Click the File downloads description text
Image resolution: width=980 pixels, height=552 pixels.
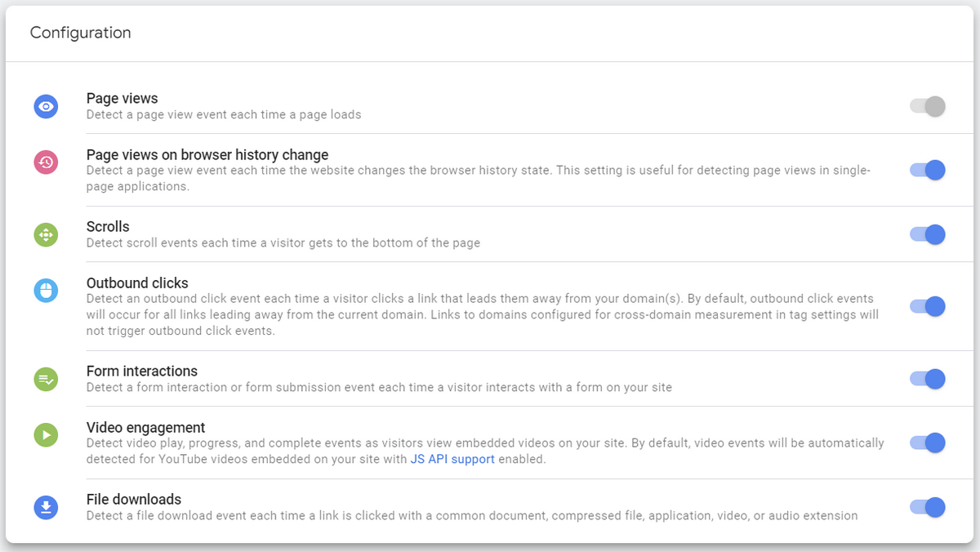[x=472, y=515]
